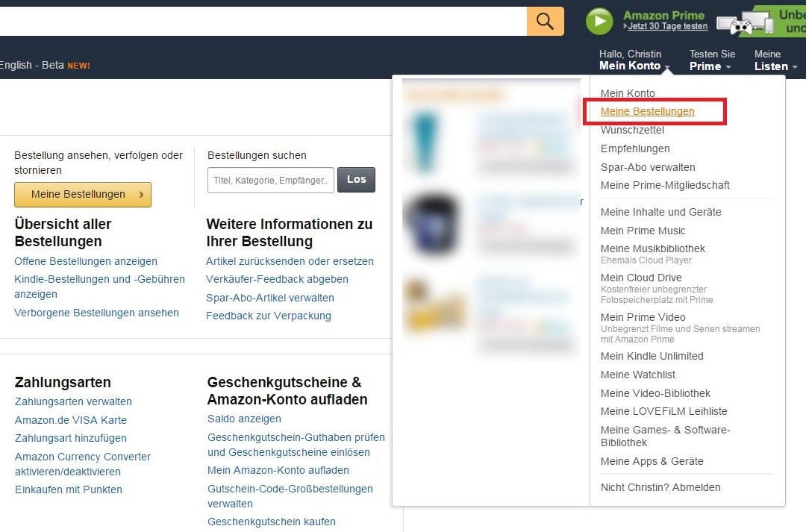Expand the Meine Listen dropdown
The image size is (806, 532).
point(775,60)
